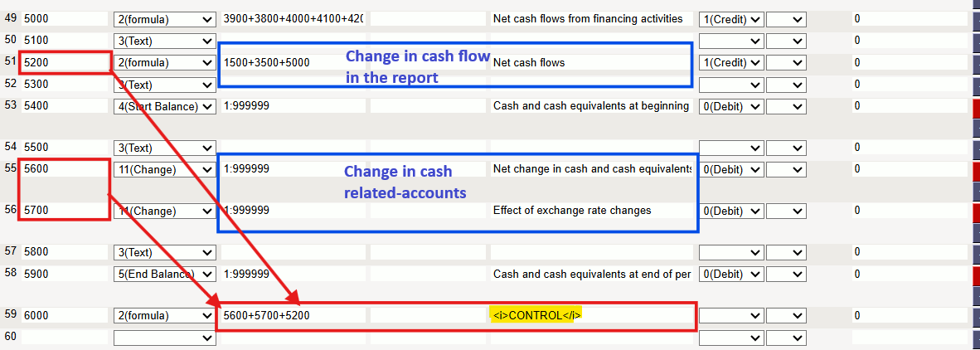
Task: Click the red button on row 5600
Action: 975,171
